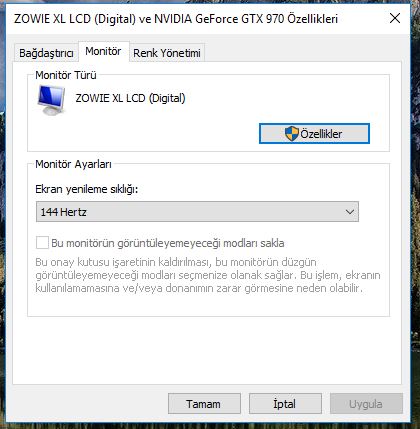Open the Bağdaştırıcı tab
The height and width of the screenshot is (429, 420).
(46, 53)
